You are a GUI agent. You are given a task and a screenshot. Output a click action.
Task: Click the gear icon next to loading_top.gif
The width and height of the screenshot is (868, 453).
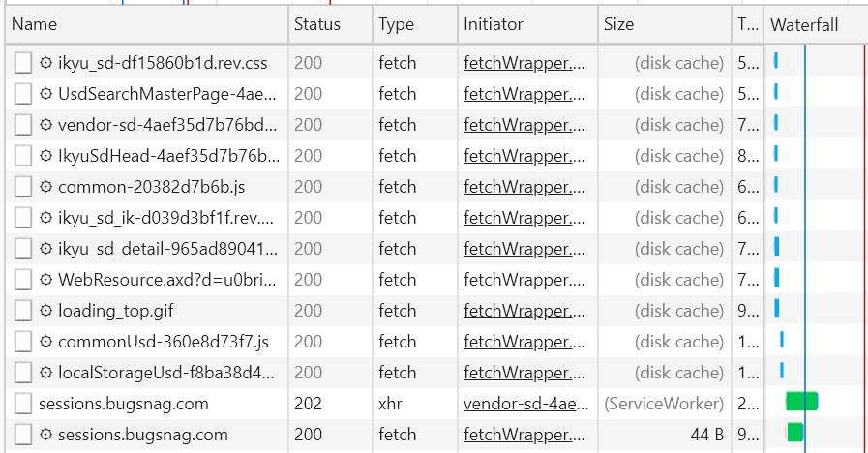tap(45, 311)
